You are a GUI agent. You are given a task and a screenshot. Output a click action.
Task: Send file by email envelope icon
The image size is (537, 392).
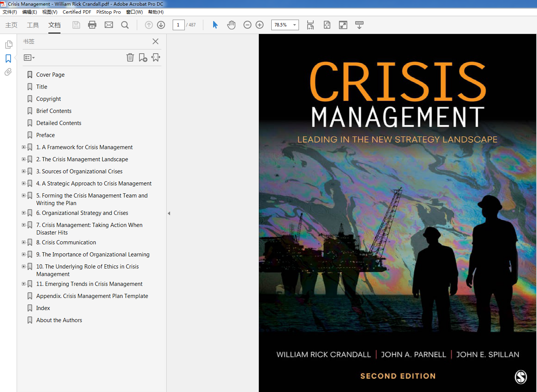(x=109, y=25)
